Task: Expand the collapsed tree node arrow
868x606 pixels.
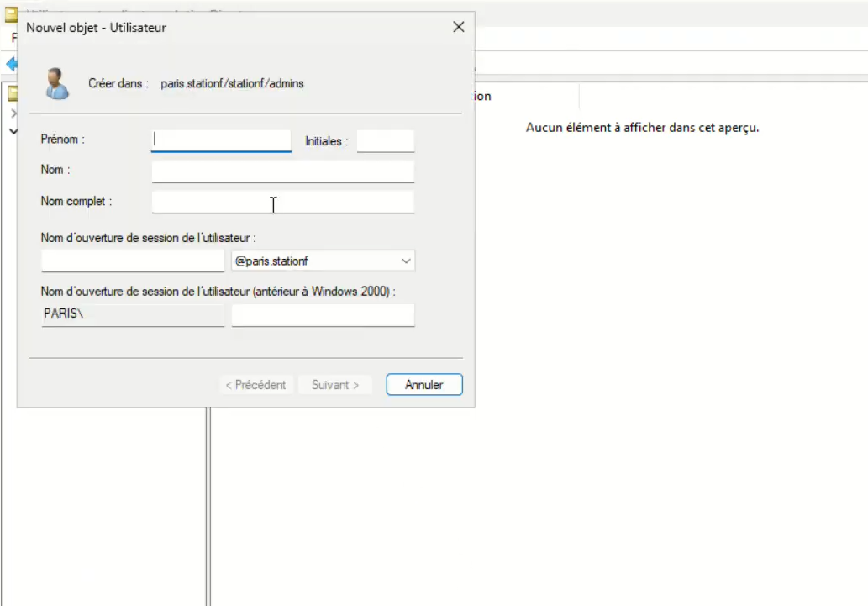Action: tap(13, 113)
